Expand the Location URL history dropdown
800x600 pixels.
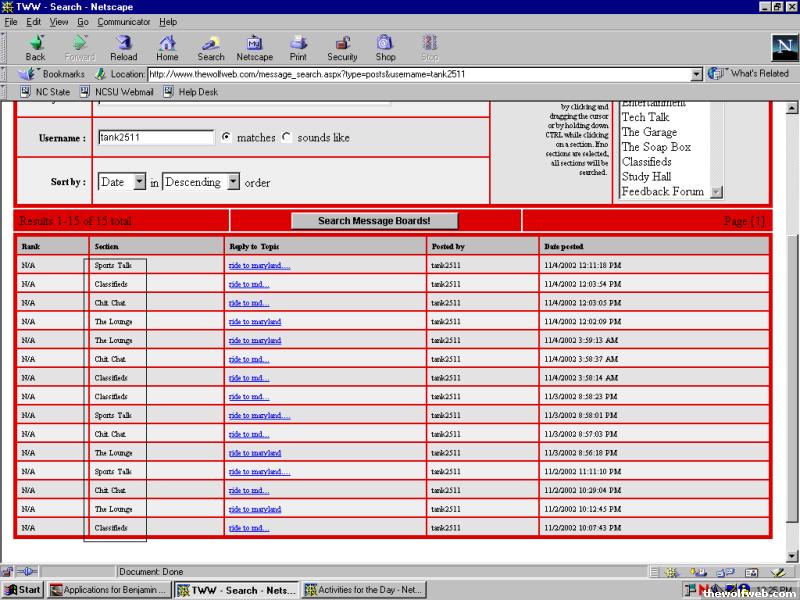tap(697, 74)
